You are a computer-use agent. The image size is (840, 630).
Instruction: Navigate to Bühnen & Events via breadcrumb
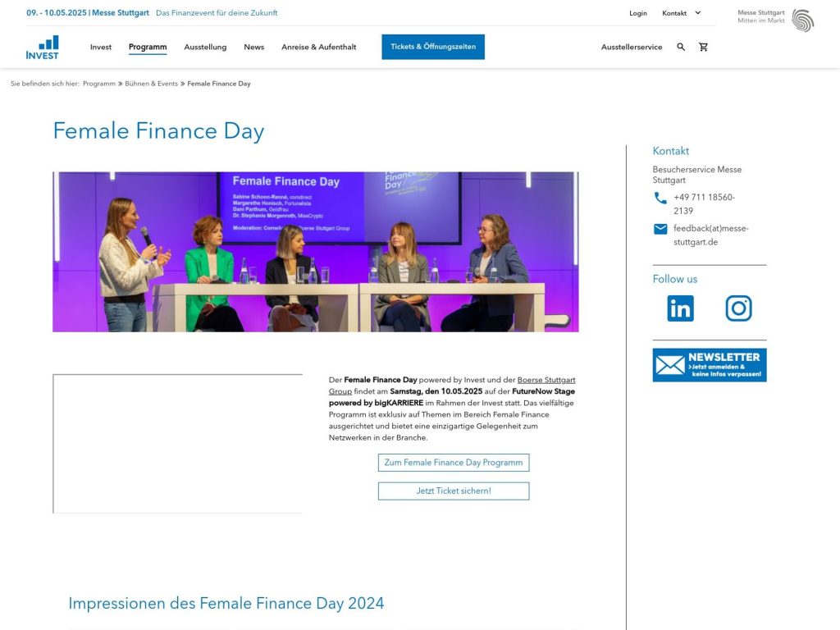click(x=152, y=83)
